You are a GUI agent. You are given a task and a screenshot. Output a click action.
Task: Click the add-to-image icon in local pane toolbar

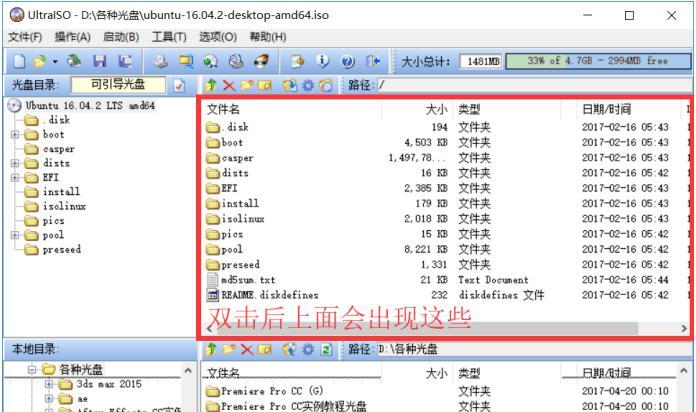289,350
